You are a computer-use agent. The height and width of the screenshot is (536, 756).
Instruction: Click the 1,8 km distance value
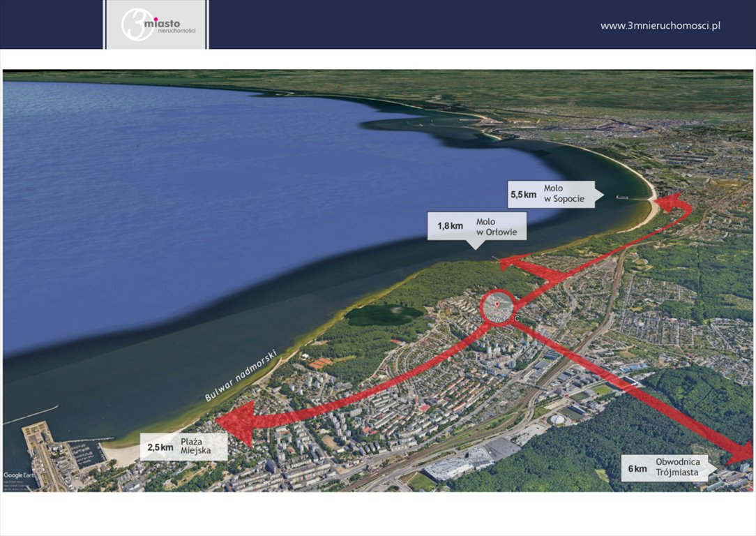tap(450, 226)
